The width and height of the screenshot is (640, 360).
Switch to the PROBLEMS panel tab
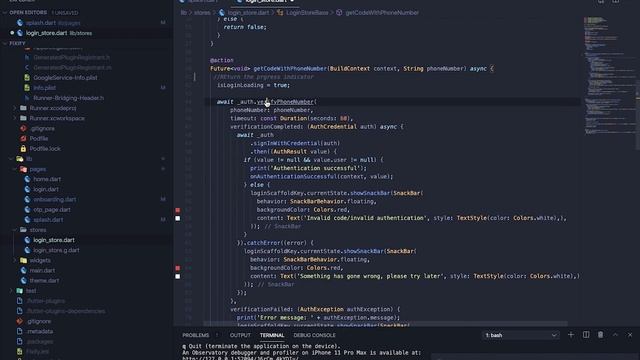(x=196, y=335)
